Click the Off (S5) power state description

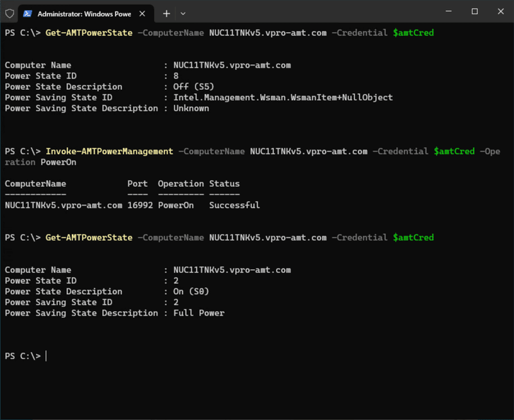pos(193,87)
